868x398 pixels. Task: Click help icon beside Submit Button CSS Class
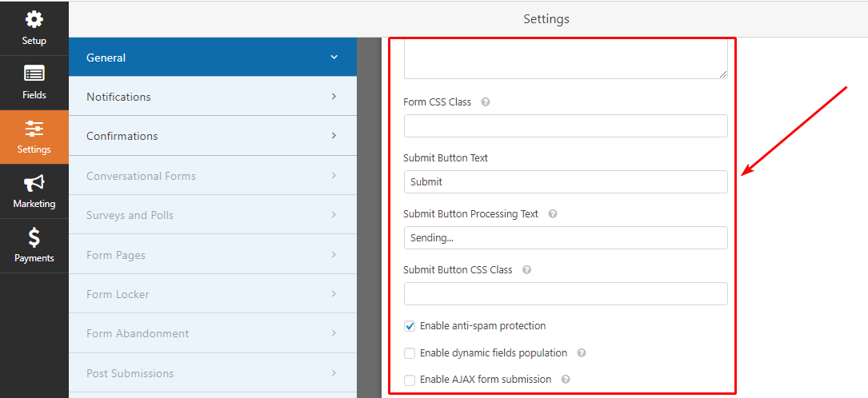click(x=527, y=270)
